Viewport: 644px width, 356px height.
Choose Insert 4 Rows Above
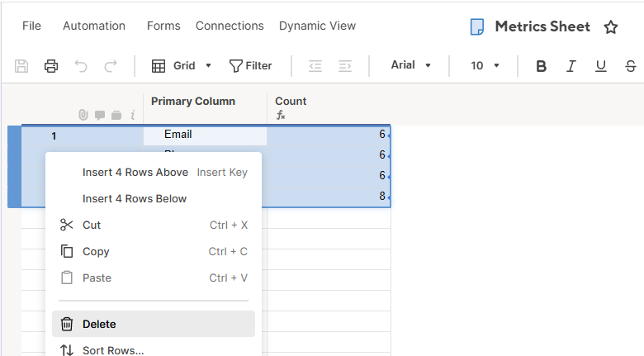tap(135, 173)
